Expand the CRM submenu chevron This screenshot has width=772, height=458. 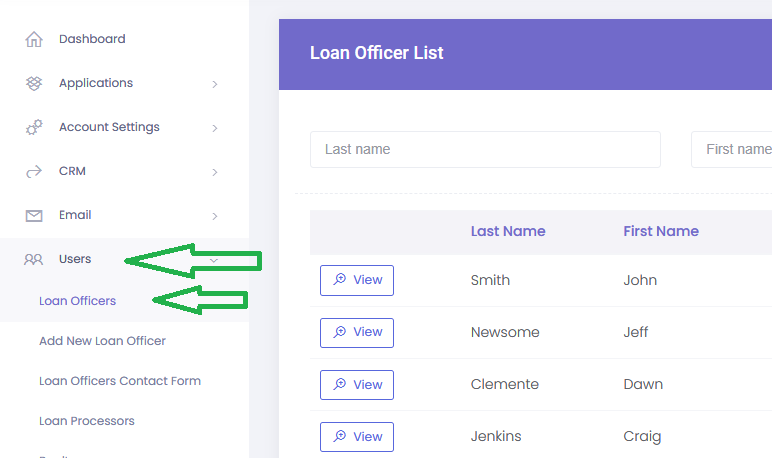(x=215, y=172)
